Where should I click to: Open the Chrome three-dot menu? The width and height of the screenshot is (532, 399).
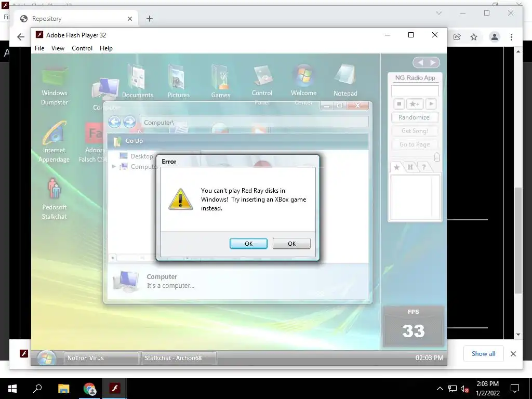point(511,37)
